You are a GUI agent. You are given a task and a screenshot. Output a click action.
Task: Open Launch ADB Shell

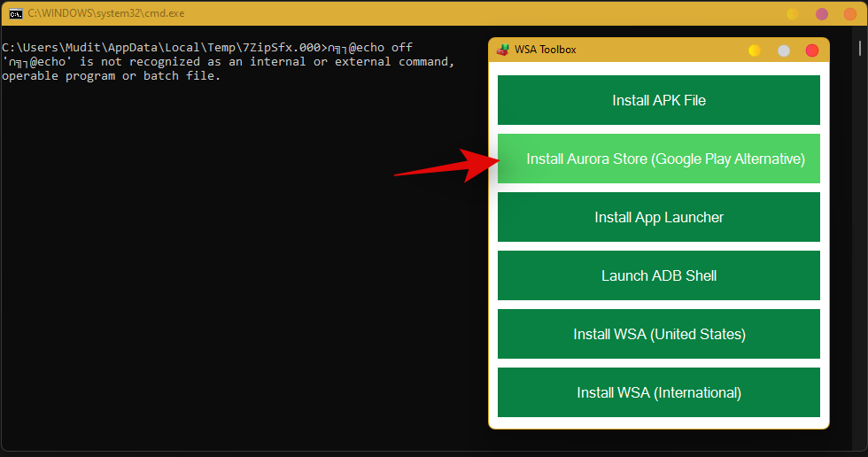[658, 275]
